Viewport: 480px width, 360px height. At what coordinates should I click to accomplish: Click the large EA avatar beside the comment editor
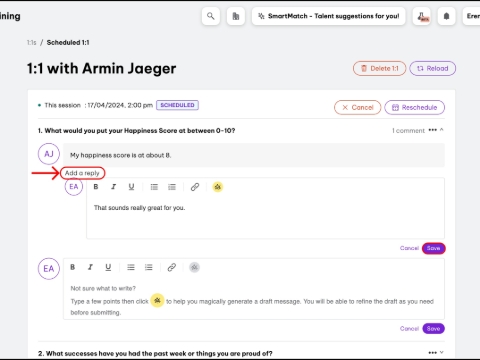(49, 269)
